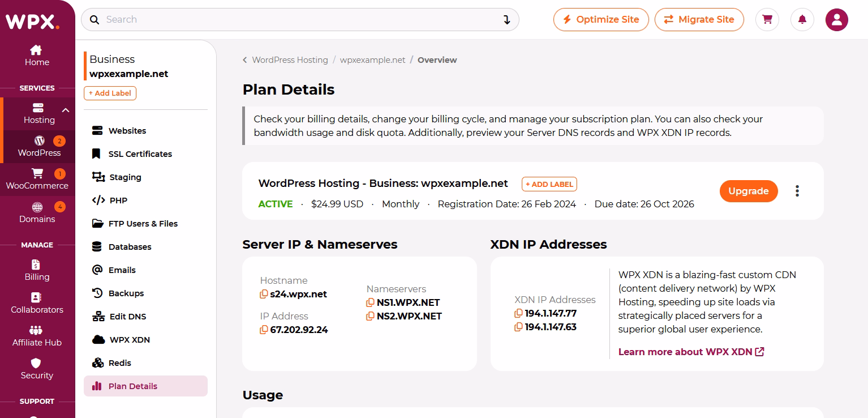Viewport: 868px width, 418px height.
Task: Open Collaborators page
Action: [37, 304]
